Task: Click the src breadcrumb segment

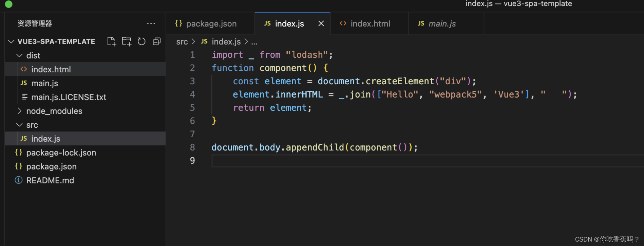Action: point(182,42)
